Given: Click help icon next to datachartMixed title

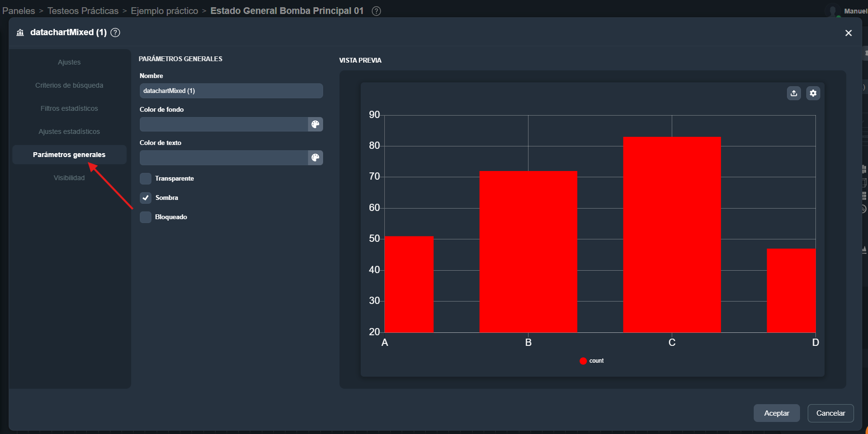Looking at the screenshot, I should 115,32.
